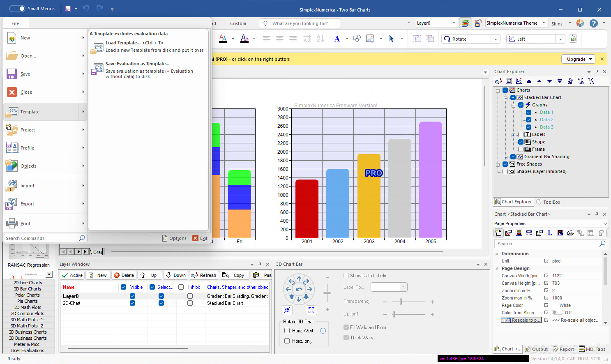This screenshot has width=611, height=364.
Task: Open the New submenu in File menu
Action: 46,38
